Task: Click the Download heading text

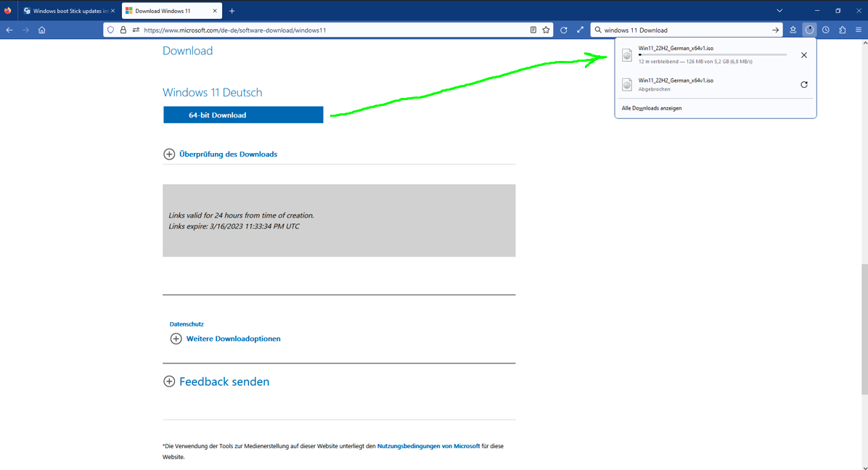Action: (x=188, y=51)
